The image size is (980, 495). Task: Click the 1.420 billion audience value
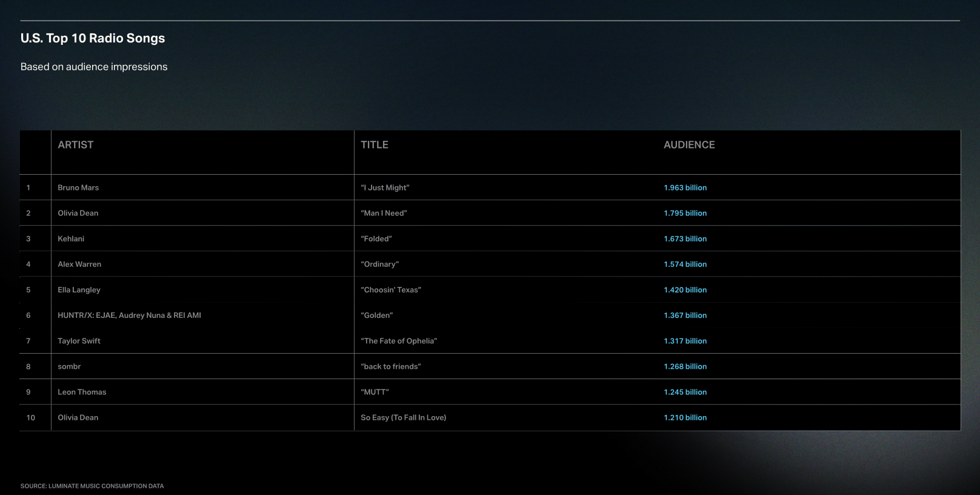click(685, 290)
